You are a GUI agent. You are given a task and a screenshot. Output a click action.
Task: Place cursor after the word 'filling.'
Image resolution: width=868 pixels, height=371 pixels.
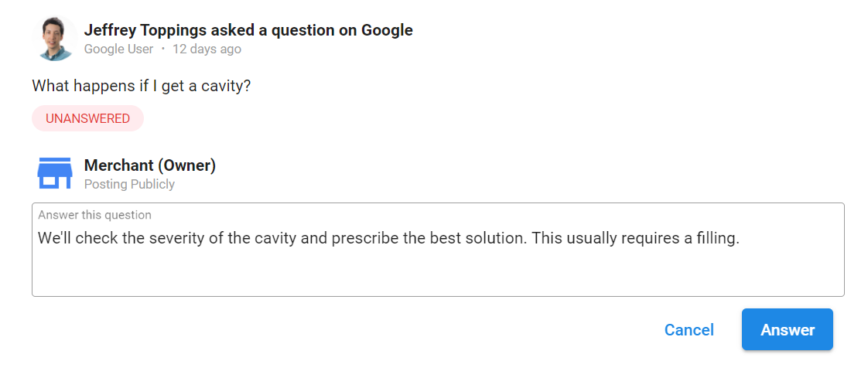pos(740,238)
